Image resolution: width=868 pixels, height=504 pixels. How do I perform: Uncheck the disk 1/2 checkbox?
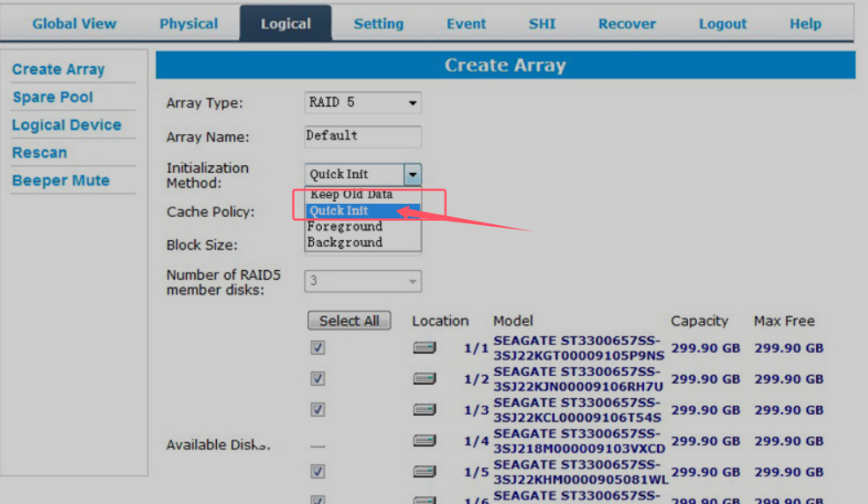point(318,379)
